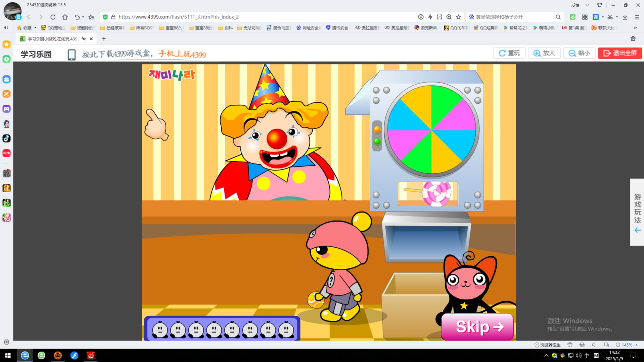Mute the tab using its speaker icon
The width and height of the screenshot is (644, 362).
pos(84,39)
